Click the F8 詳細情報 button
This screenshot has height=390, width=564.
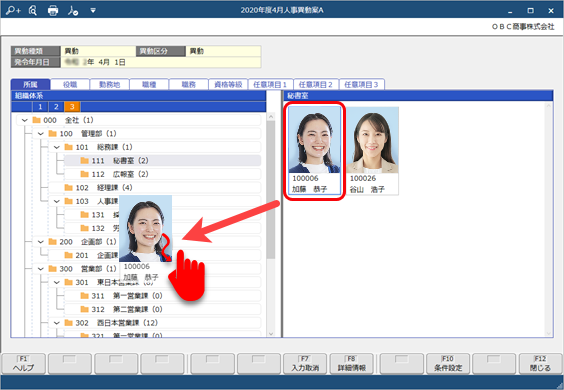(x=351, y=364)
